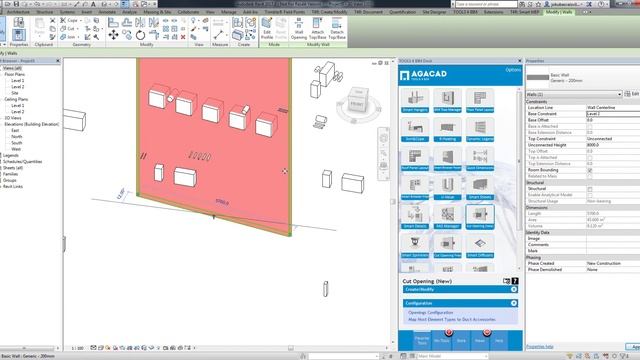Select South elevation in Project Browser
This screenshot has height=360, width=640.
pyautogui.click(x=17, y=143)
